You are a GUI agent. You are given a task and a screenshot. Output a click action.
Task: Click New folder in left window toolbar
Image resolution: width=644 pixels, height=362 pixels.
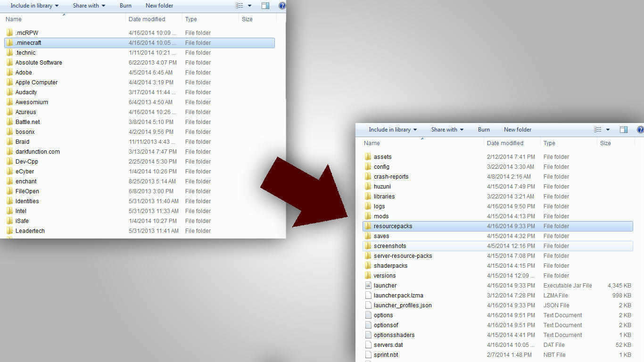(x=159, y=6)
